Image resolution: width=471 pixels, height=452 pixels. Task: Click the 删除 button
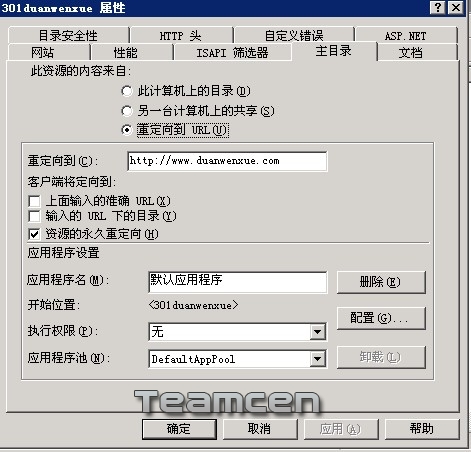tap(381, 282)
